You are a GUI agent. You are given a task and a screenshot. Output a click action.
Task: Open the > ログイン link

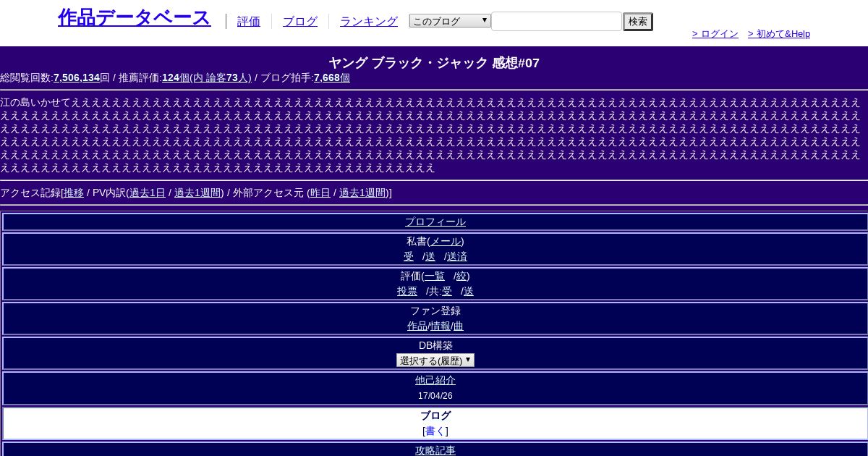(x=715, y=34)
